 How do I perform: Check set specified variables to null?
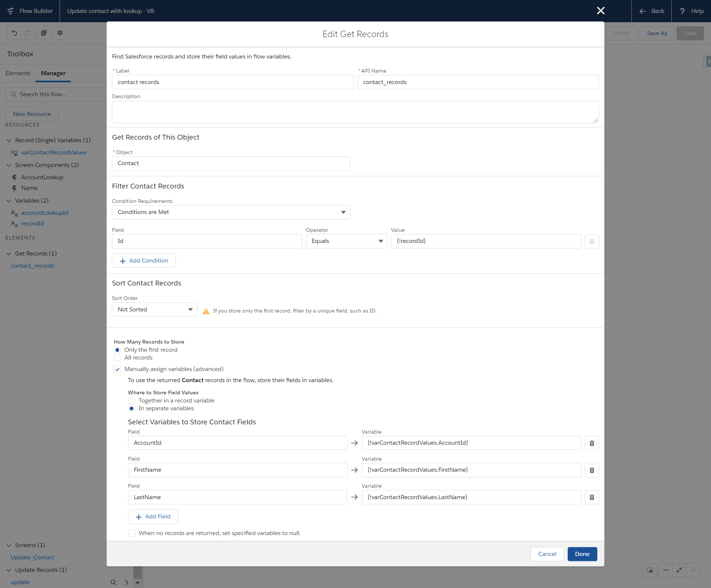131,533
